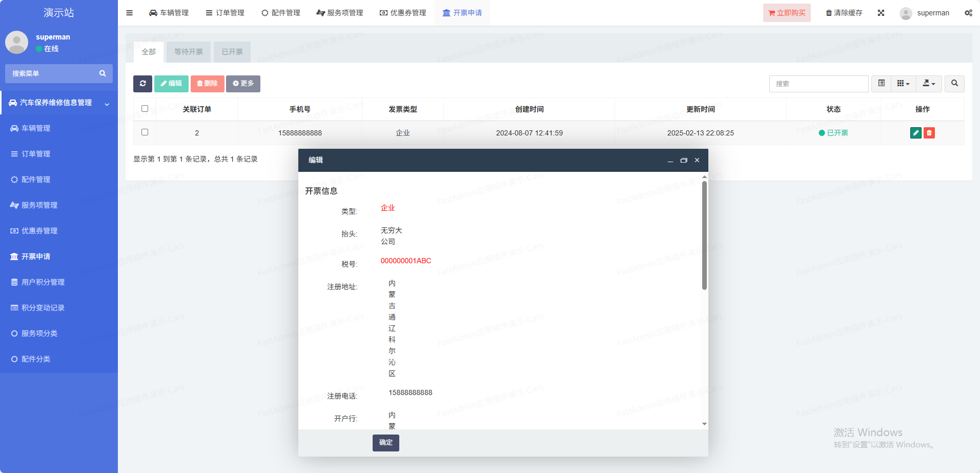Screen dimensions: 980x473
Task: Click the red delete icon in row
Action: (x=929, y=133)
